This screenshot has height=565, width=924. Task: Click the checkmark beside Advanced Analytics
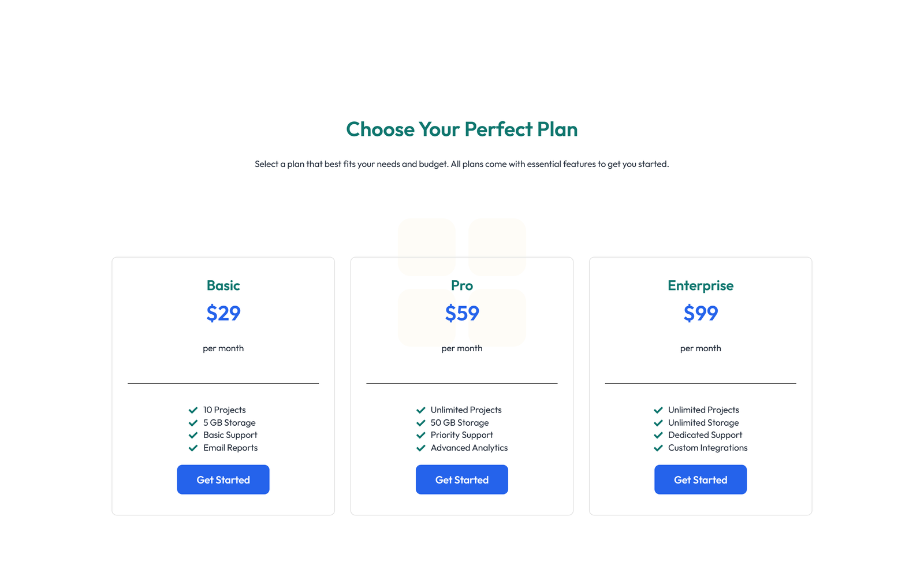coord(420,448)
